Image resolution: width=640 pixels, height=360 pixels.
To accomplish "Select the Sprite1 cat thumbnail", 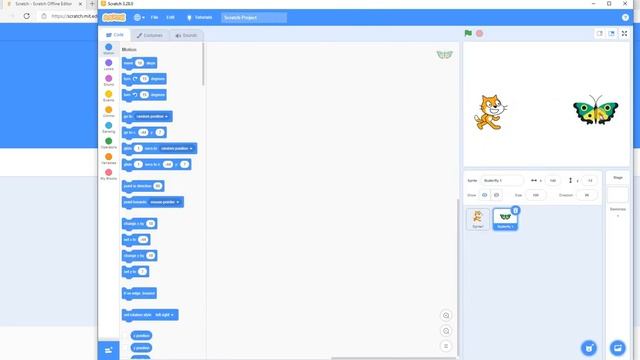I will pos(478,219).
